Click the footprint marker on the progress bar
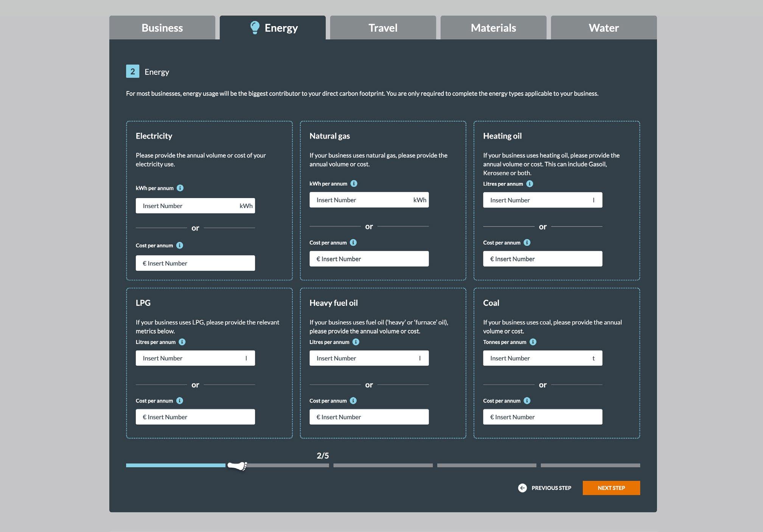The height and width of the screenshot is (532, 763). pyautogui.click(x=237, y=466)
